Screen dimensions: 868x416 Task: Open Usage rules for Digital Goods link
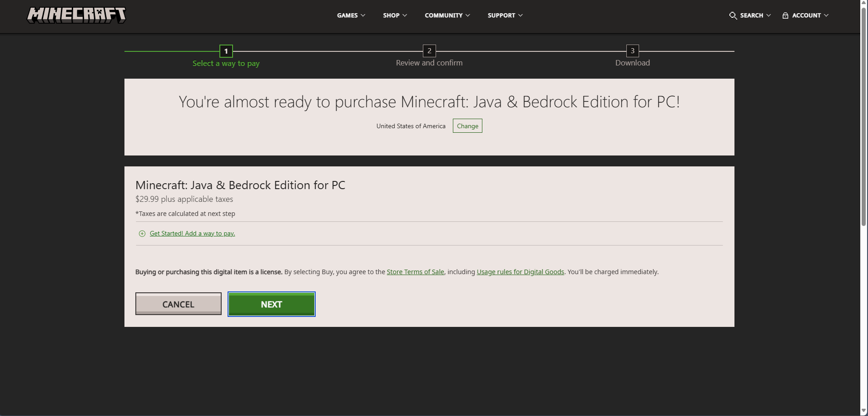click(x=520, y=272)
